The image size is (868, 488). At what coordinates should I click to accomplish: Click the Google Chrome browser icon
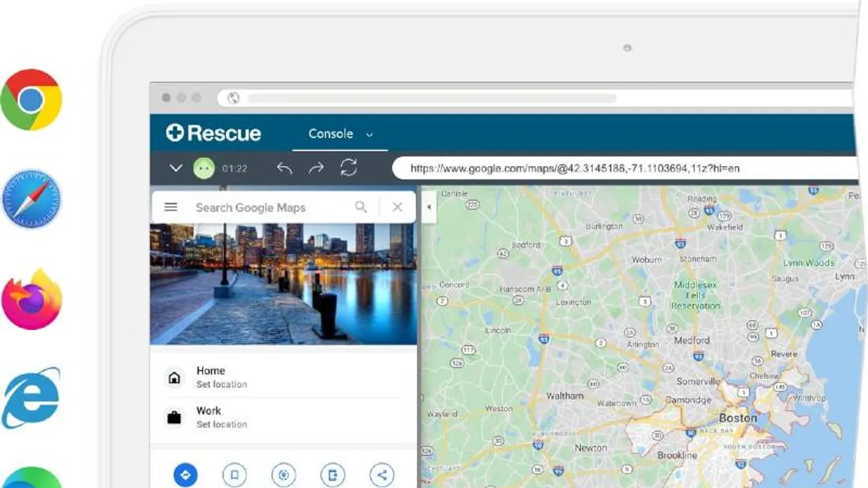[31, 100]
